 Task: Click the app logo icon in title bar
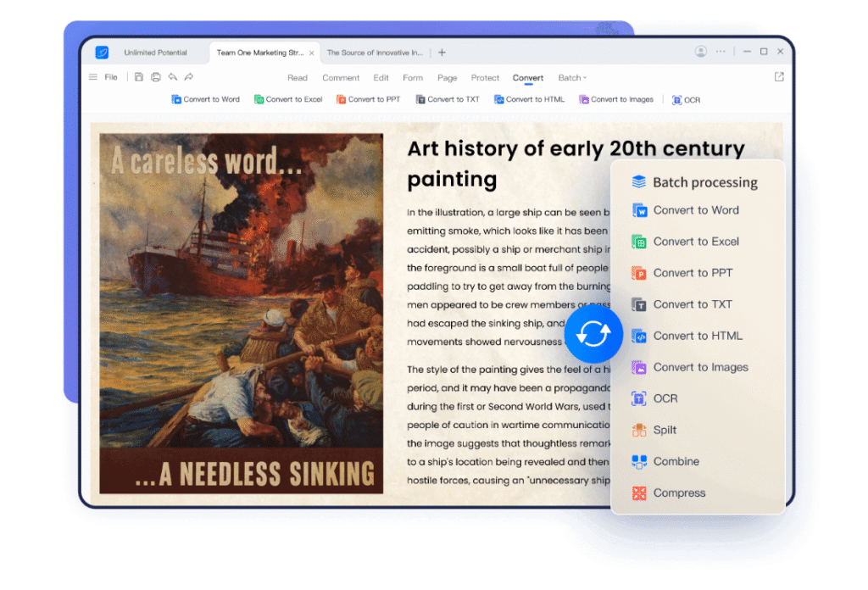coord(102,53)
